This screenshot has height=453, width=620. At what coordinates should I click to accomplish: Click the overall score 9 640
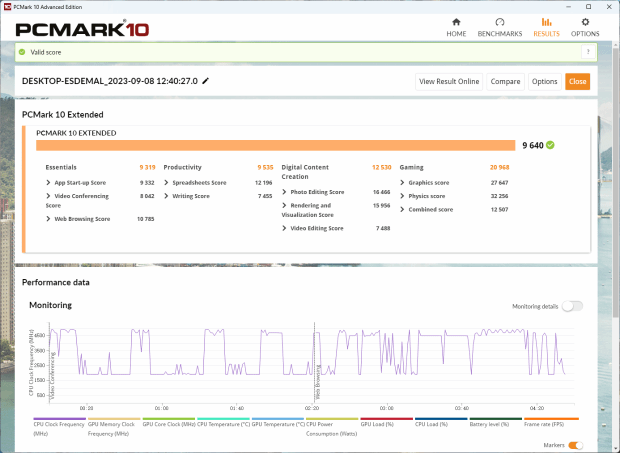coord(533,145)
